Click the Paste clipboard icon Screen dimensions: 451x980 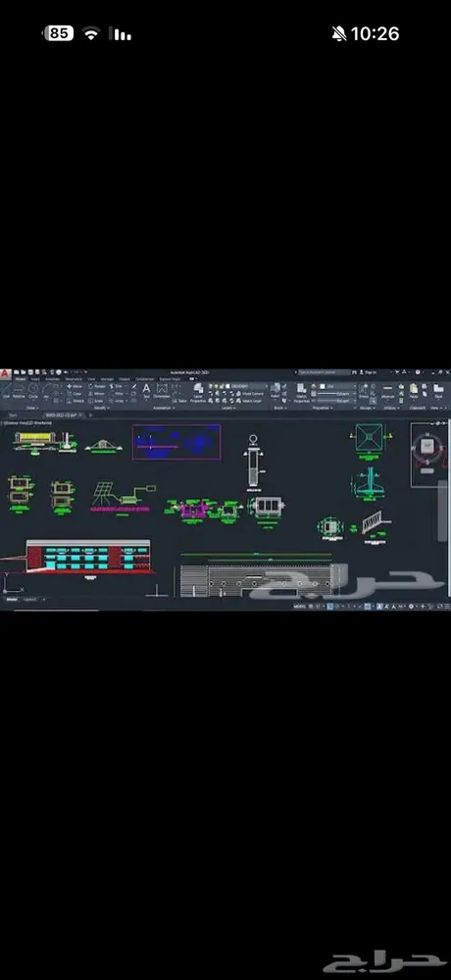(x=414, y=391)
